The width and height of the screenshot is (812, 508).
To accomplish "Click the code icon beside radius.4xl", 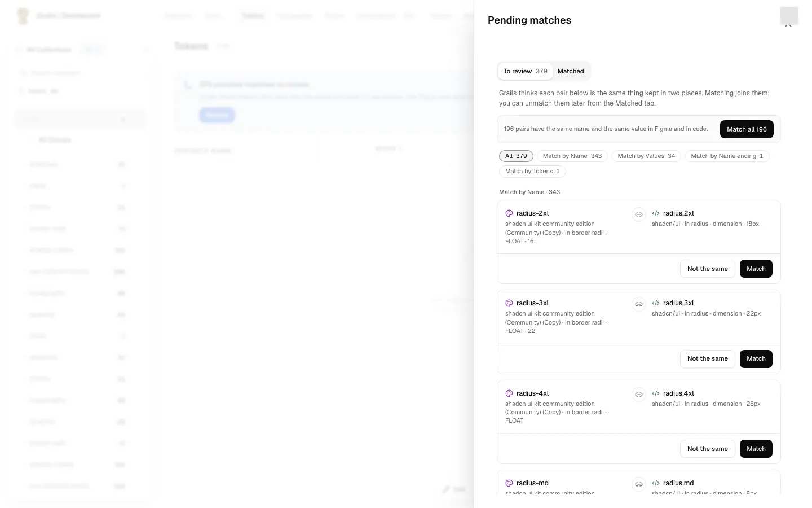I will click(x=656, y=393).
